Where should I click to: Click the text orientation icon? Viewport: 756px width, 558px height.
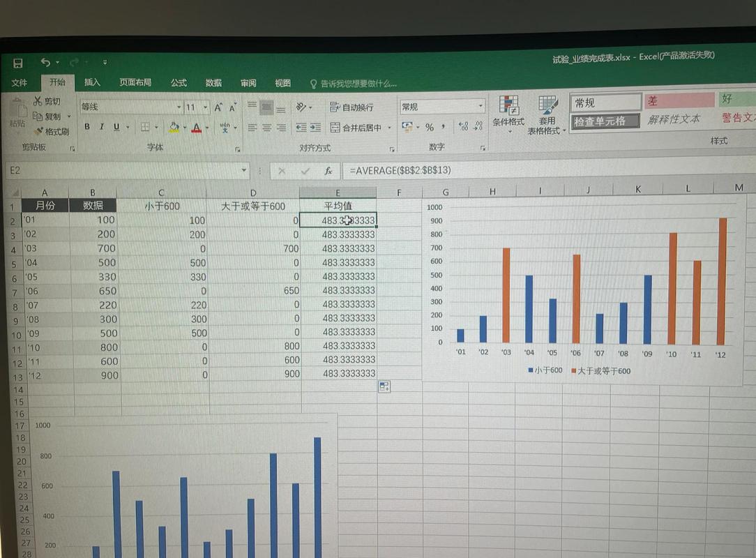pos(301,107)
